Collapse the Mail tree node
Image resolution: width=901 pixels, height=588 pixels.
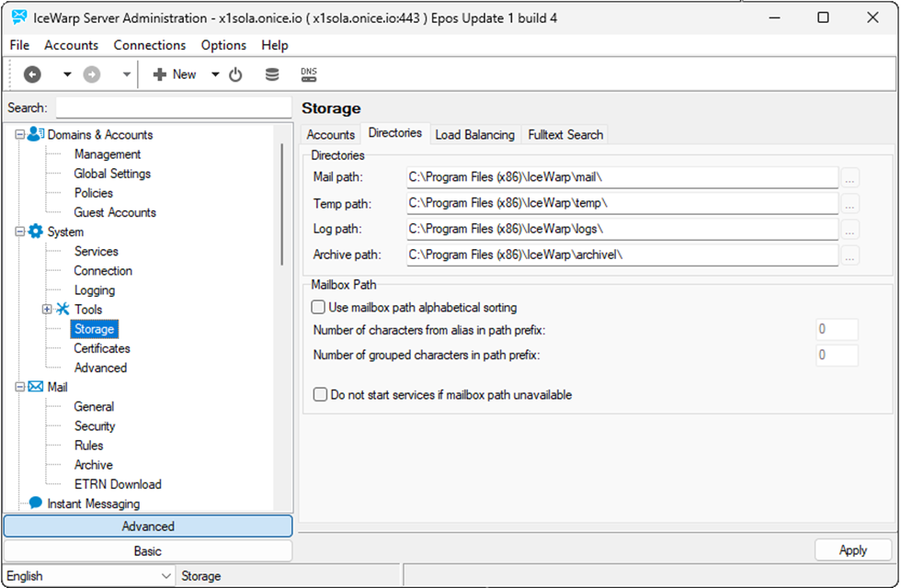click(x=19, y=387)
